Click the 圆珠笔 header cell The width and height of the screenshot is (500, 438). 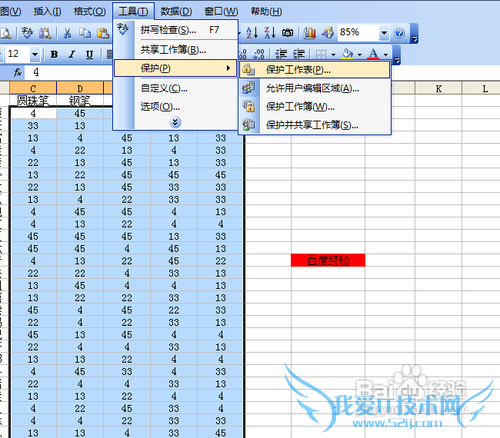click(x=33, y=100)
